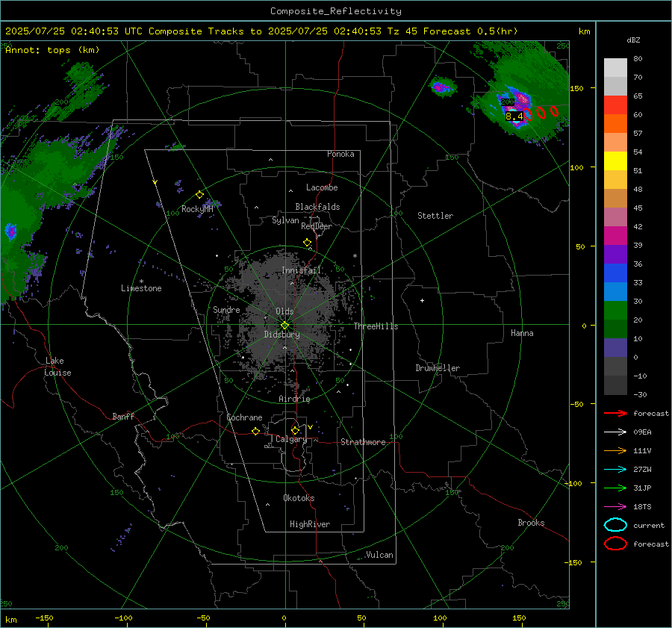The height and width of the screenshot is (628, 672).
Task: Click the Airdrie city label
Action: pyautogui.click(x=294, y=399)
